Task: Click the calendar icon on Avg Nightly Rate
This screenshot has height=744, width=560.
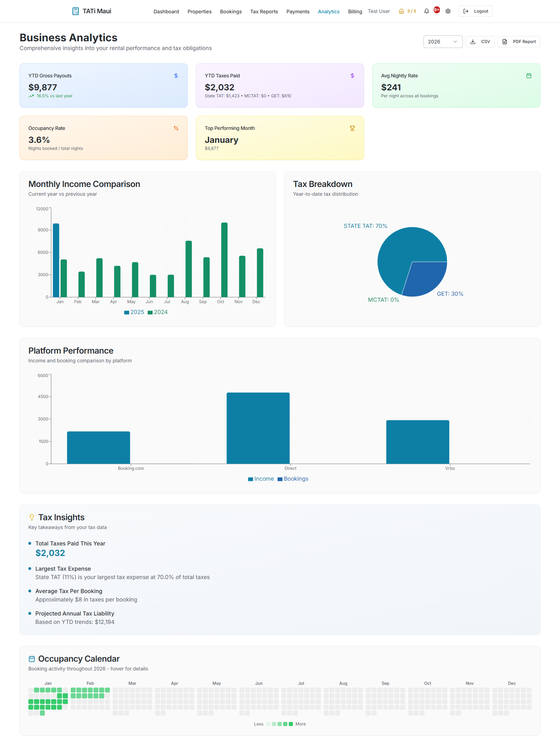Action: click(x=529, y=75)
